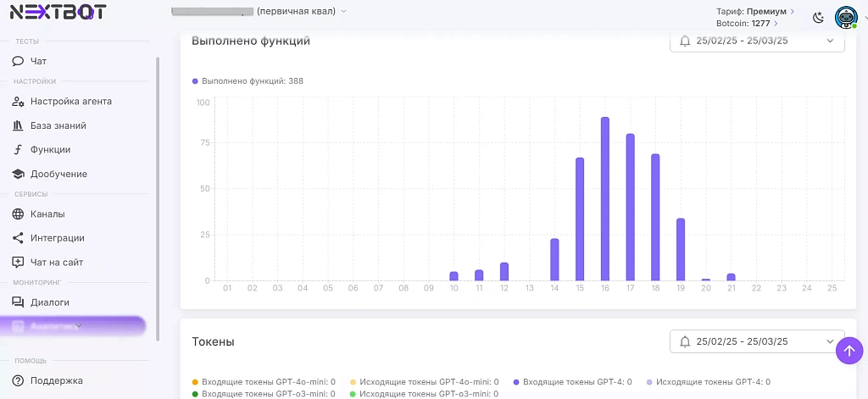The image size is (868, 399).
Task: Open the user avatar profile menu
Action: 845,17
